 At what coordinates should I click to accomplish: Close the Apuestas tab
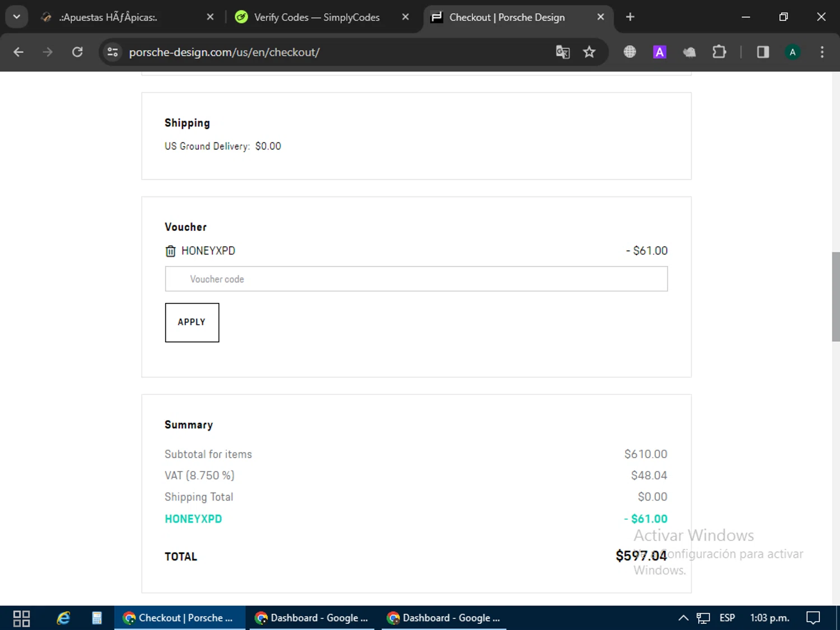(210, 17)
